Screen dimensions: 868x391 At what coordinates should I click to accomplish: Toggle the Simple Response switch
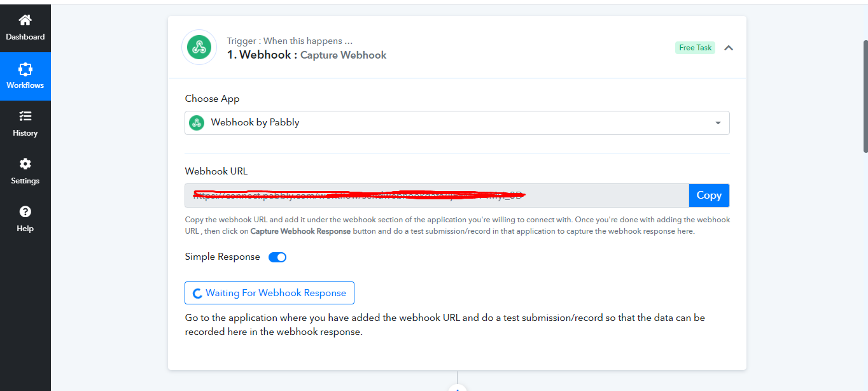point(277,257)
